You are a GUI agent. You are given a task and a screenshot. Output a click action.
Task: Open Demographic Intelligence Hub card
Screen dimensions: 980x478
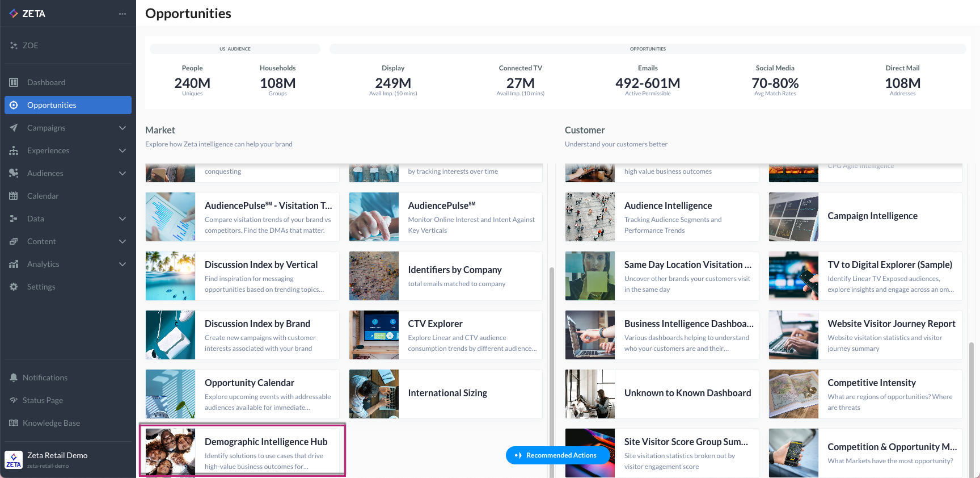coord(243,452)
